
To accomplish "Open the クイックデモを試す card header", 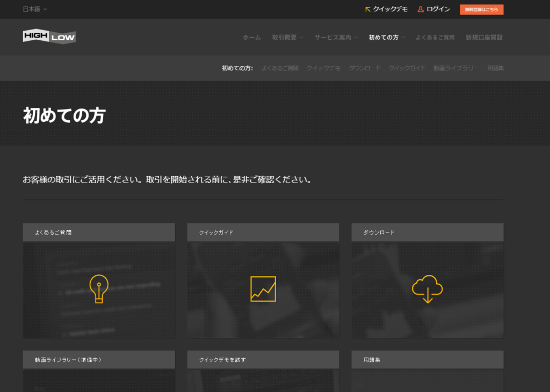I will click(x=263, y=360).
